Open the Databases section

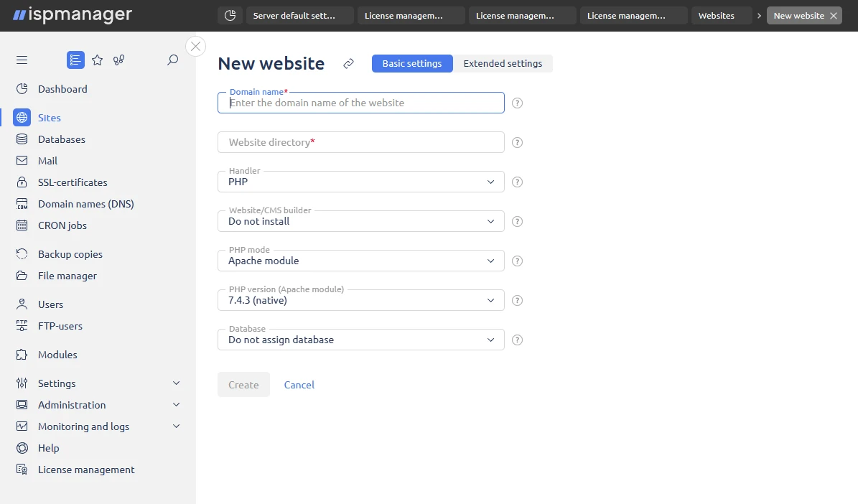60,139
